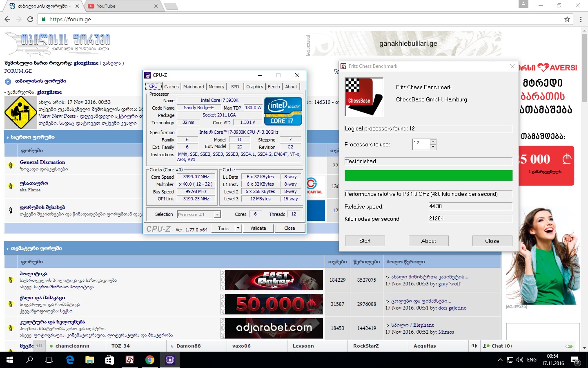Screen dimensions: 588x368
Task: Switch to the YouTube browser tab
Action: pos(122,6)
